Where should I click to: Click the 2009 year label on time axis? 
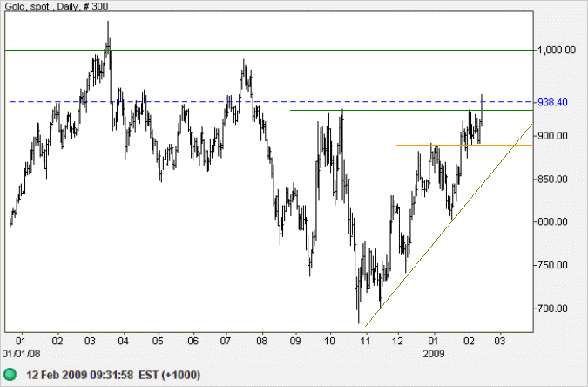coord(434,354)
